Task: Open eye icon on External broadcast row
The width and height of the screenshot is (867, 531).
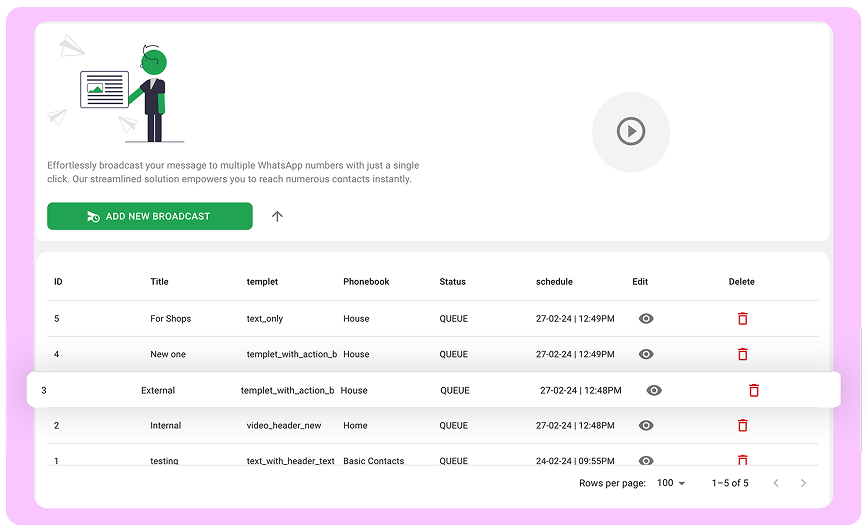Action: coord(653,390)
